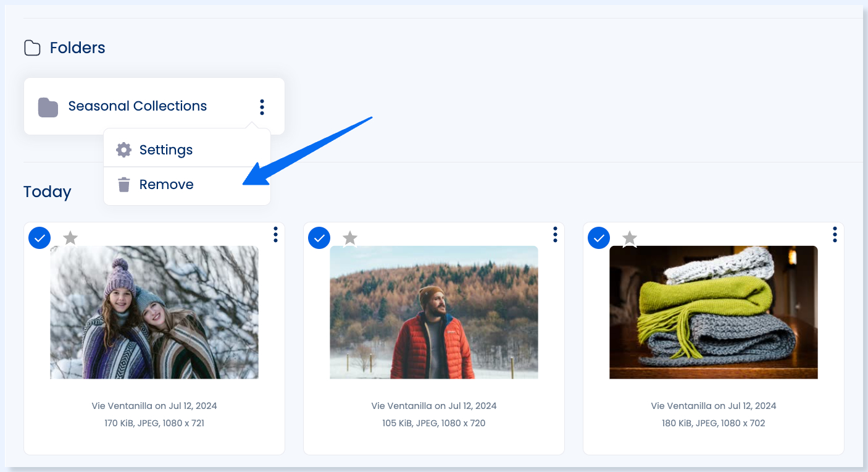The height and width of the screenshot is (472, 868).
Task: Click the Folders heading text
Action: pos(78,48)
